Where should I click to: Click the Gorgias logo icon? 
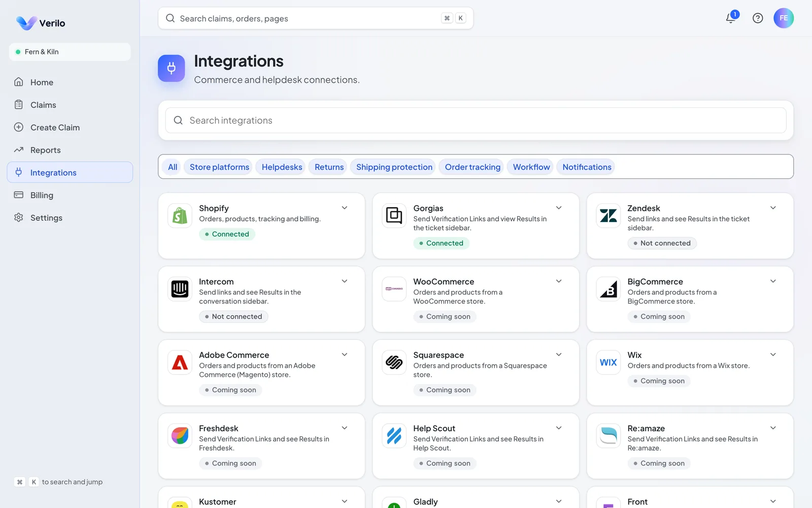(x=394, y=215)
